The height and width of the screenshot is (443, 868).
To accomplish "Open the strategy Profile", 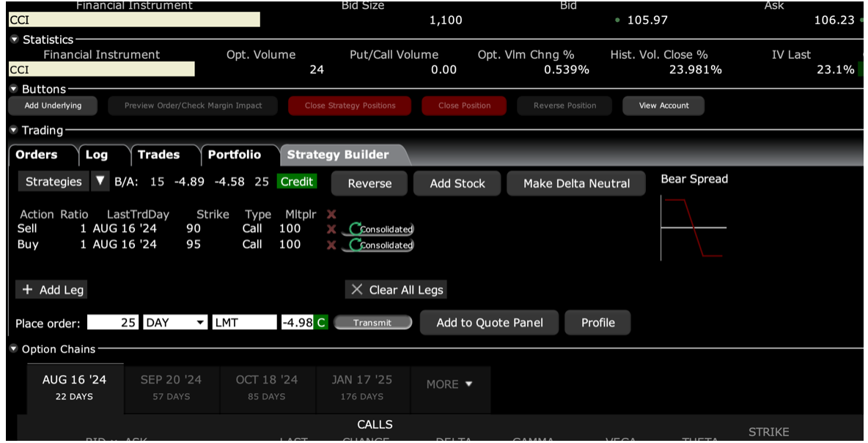I will (598, 322).
